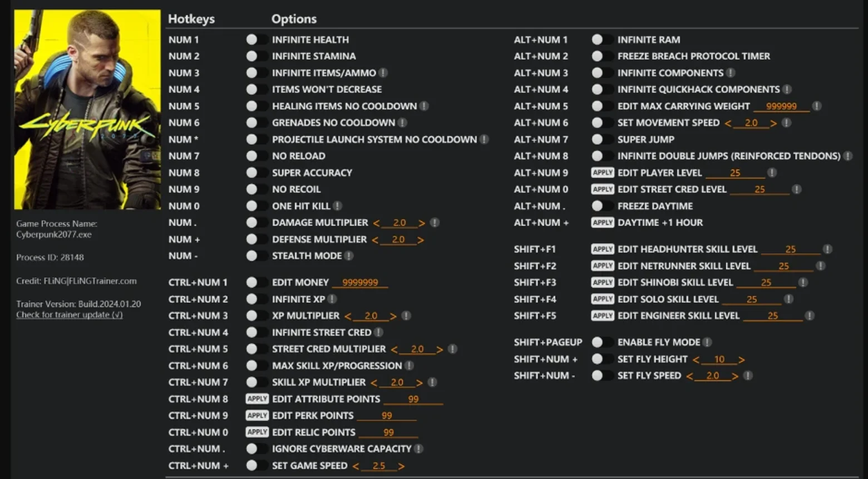Click info icon on Edit Max Carrying Weight row
This screenshot has height=479, width=868.
[816, 106]
